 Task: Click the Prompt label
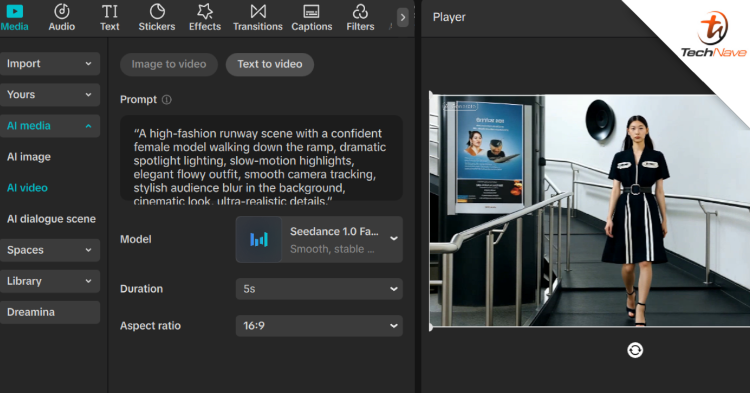138,99
